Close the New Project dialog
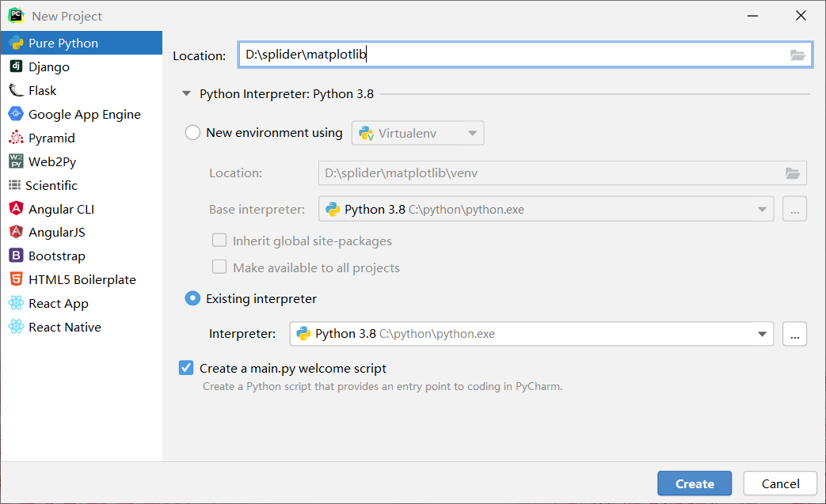Image resolution: width=826 pixels, height=504 pixels. [801, 16]
